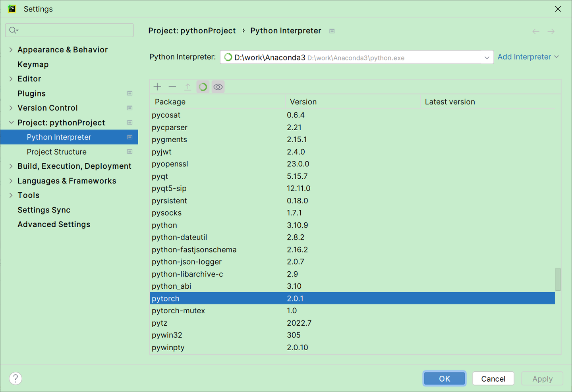Uninstall selected package with the minus icon

click(x=172, y=87)
